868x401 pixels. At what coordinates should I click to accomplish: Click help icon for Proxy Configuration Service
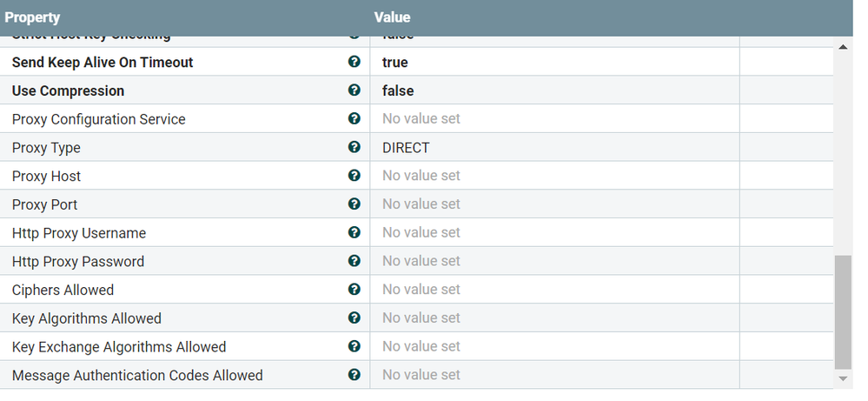click(354, 118)
